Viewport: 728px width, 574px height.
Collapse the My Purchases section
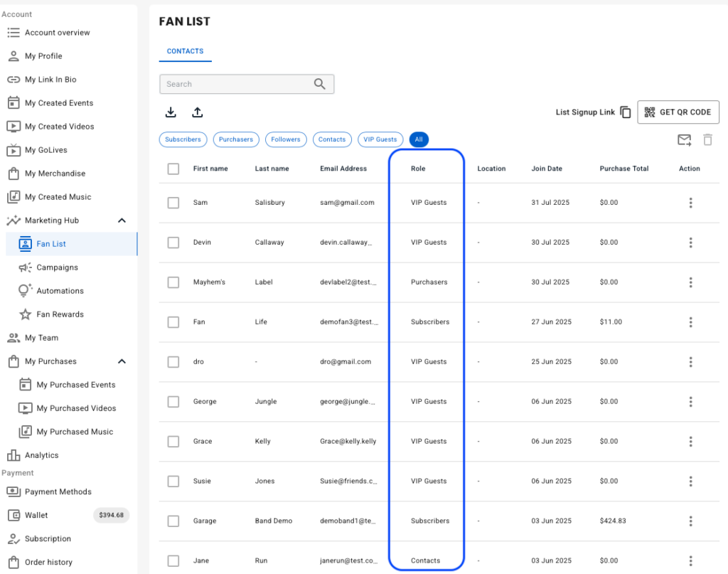(x=122, y=361)
